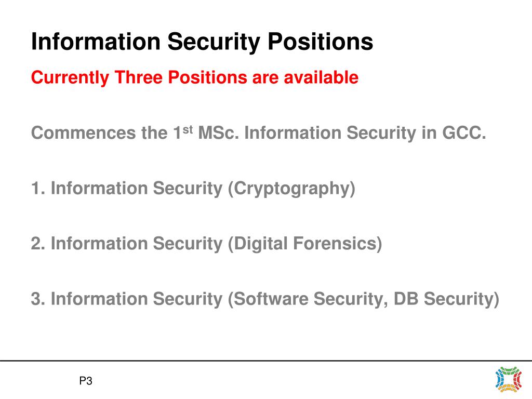Click the word available in the red text
532x399 pixels.
pyautogui.click(x=321, y=77)
